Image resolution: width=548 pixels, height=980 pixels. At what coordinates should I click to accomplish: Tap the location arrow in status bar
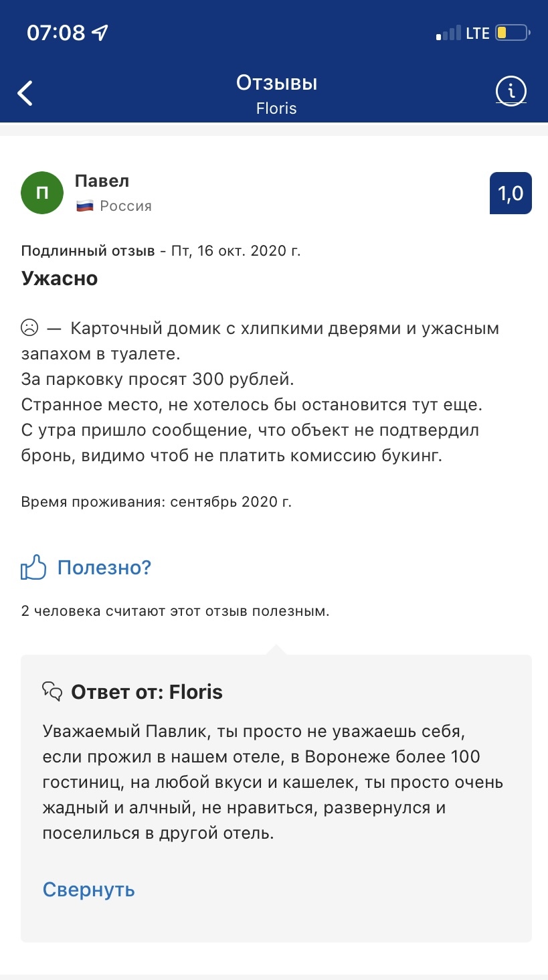coord(100,33)
